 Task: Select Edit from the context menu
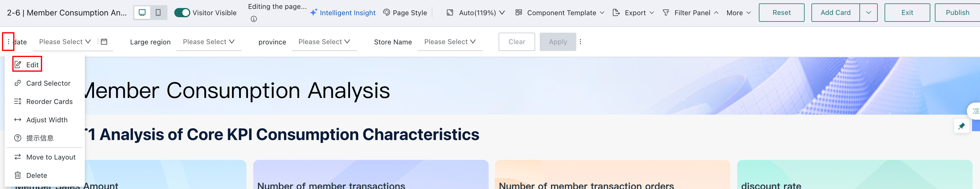[27, 65]
